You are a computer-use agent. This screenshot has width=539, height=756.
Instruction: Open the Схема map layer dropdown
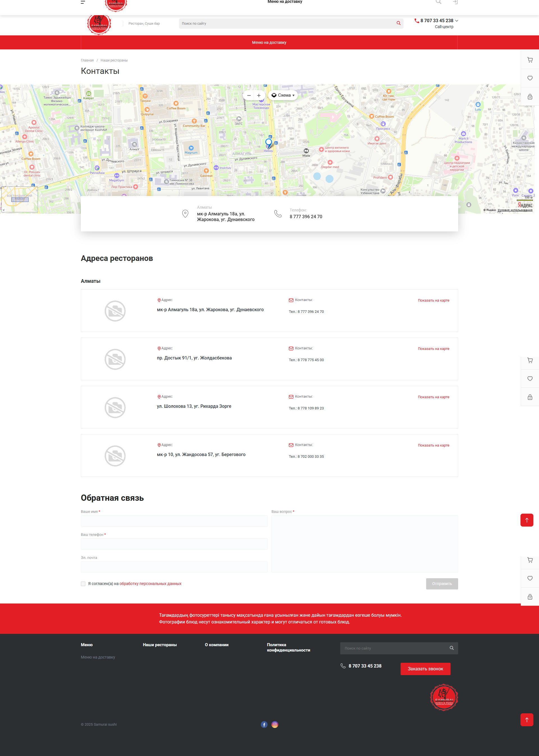[x=283, y=95]
